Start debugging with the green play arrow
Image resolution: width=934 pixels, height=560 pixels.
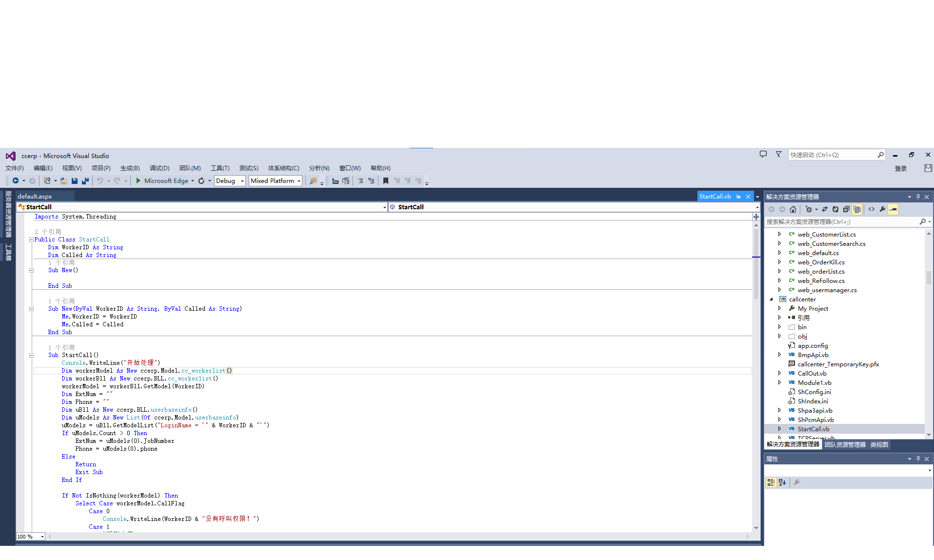coord(139,180)
